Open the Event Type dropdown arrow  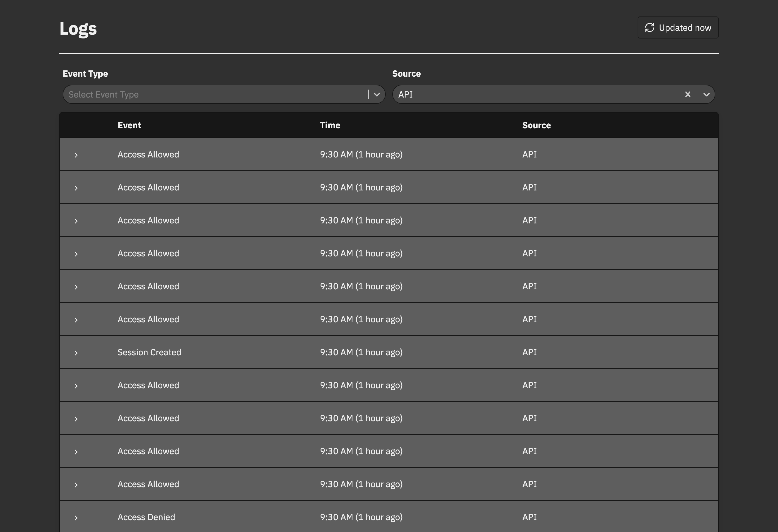[377, 95]
